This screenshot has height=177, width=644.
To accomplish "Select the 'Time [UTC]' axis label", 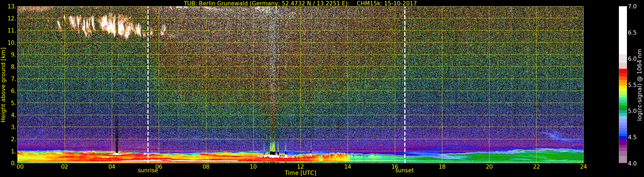I will [300, 173].
